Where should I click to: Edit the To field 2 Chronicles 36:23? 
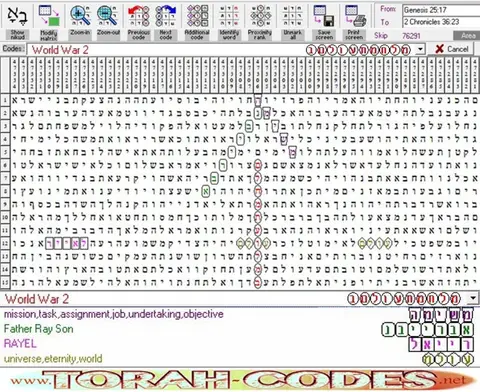pos(441,22)
